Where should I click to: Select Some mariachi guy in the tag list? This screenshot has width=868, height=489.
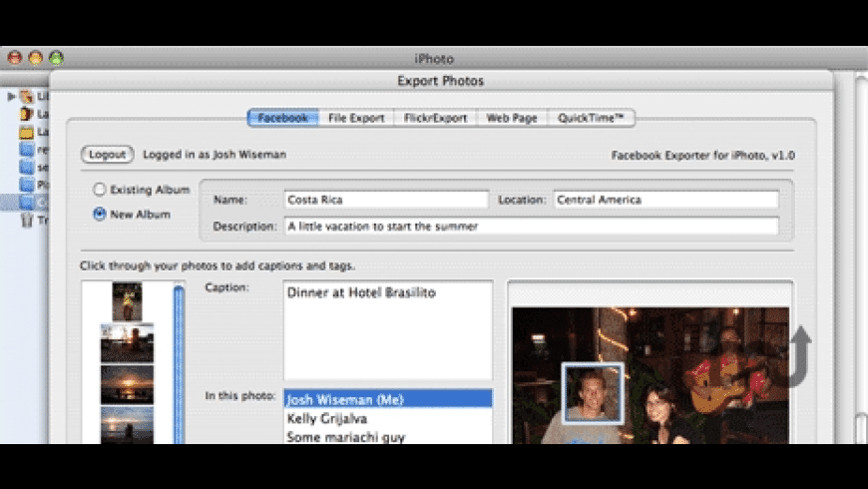pos(387,436)
